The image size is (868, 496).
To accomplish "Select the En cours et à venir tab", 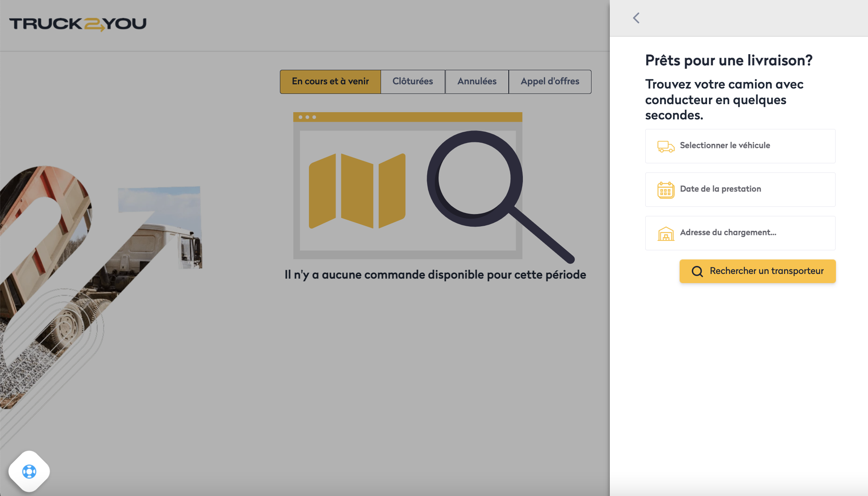I will tap(330, 82).
